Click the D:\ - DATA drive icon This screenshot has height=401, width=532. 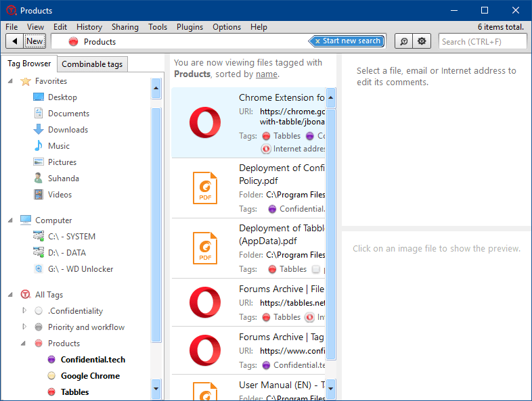click(x=39, y=252)
